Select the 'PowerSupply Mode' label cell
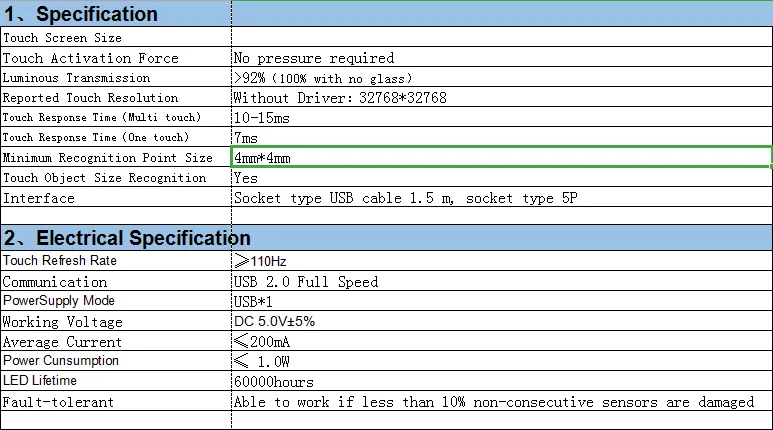 point(116,301)
